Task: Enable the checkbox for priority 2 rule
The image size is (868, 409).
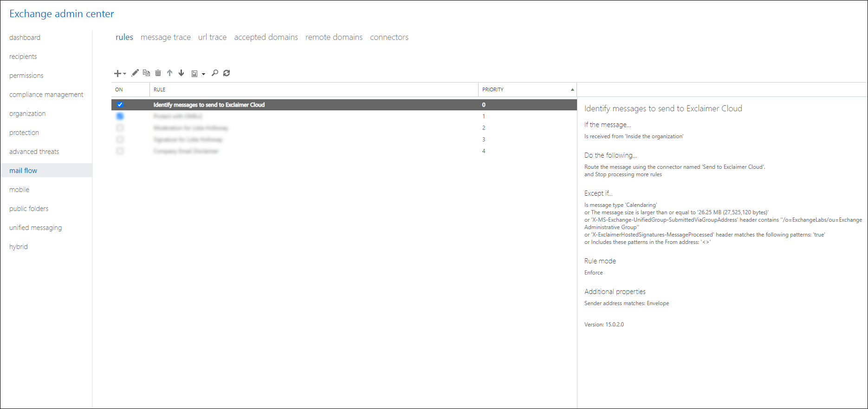Action: (120, 128)
